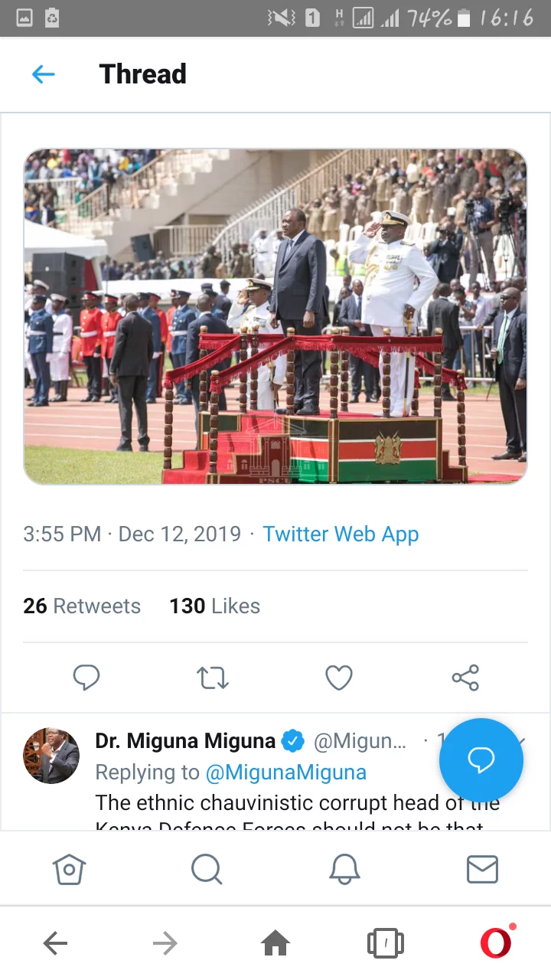Tap the @MigunaMiguna mention link
551x980 pixels.
285,773
